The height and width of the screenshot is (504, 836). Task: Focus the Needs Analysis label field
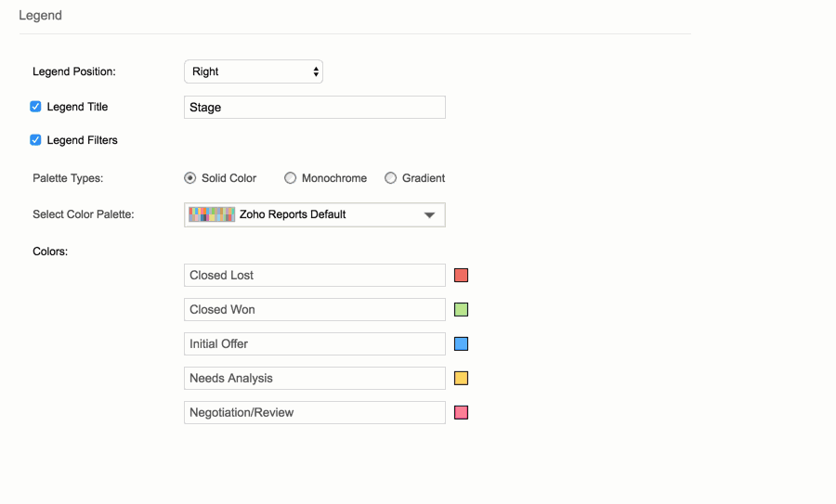314,379
